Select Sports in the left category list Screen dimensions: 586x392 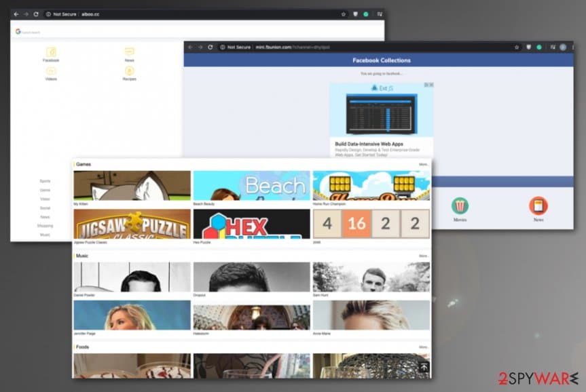point(45,181)
